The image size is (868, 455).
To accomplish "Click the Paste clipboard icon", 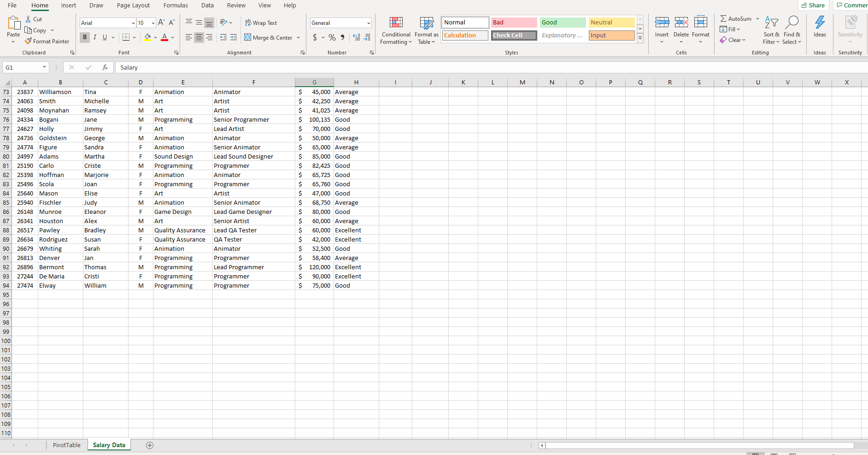I will tap(14, 23).
